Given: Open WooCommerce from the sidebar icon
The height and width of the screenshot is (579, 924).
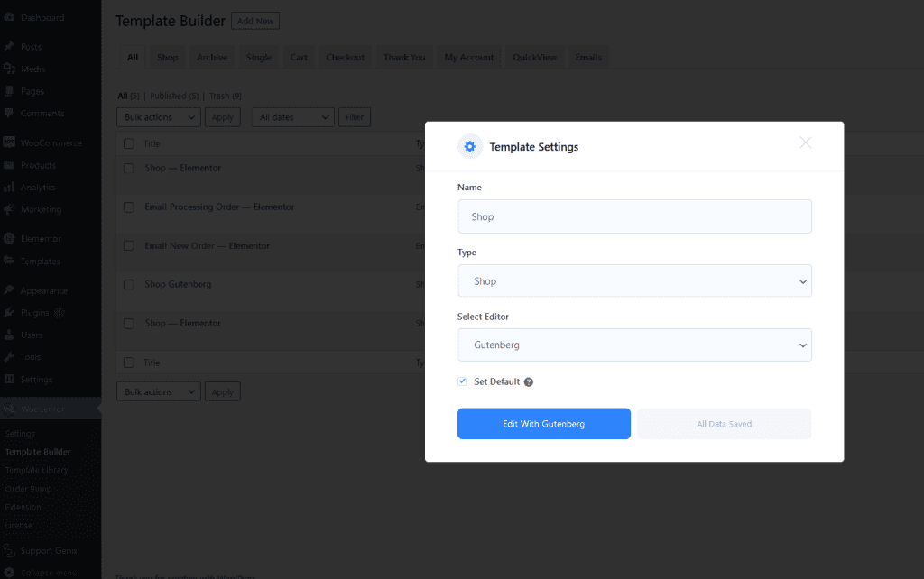Looking at the screenshot, I should (x=9, y=142).
